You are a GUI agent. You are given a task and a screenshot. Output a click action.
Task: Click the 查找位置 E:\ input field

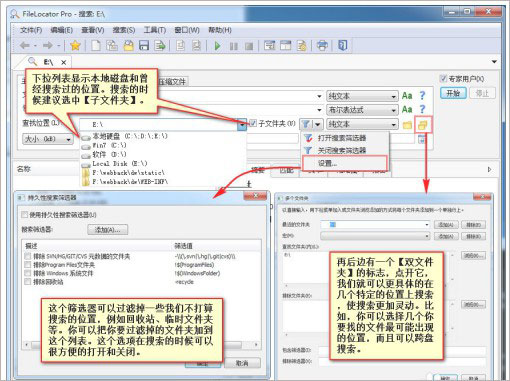click(x=159, y=125)
